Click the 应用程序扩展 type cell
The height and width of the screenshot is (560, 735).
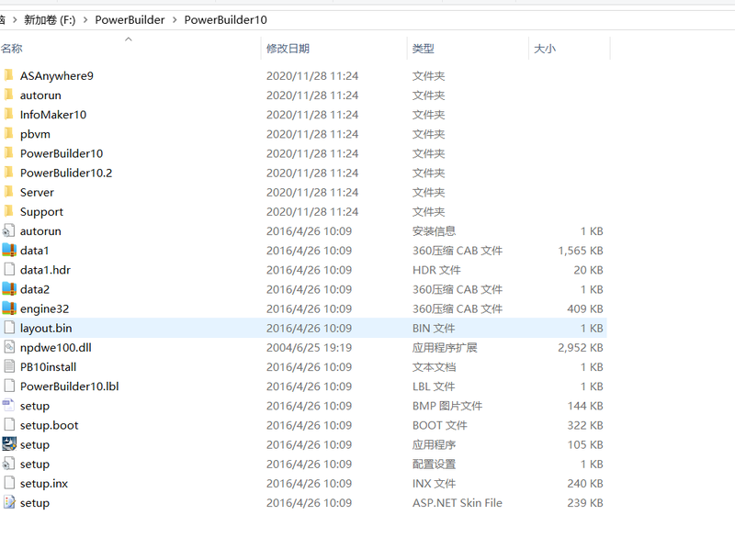[x=445, y=347]
